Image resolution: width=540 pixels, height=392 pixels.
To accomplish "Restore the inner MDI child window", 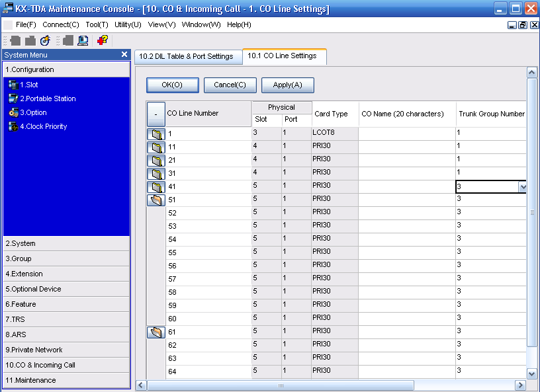I will pyautogui.click(x=523, y=25).
